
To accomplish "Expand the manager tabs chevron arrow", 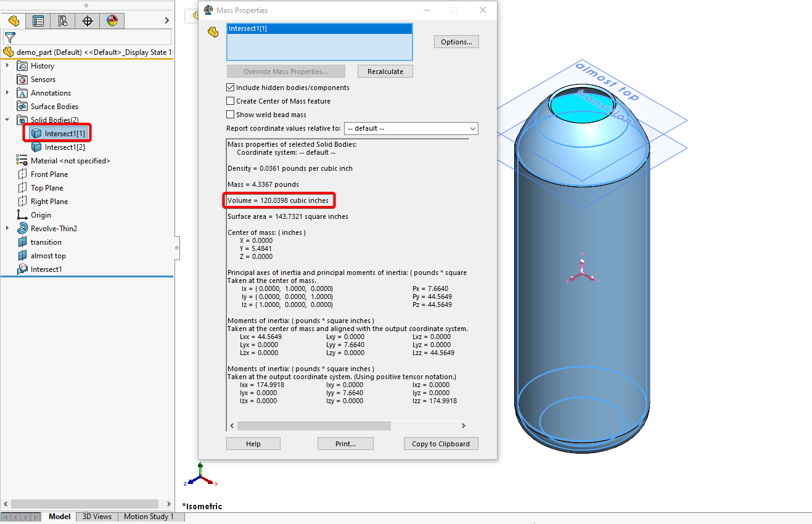I will (167, 21).
